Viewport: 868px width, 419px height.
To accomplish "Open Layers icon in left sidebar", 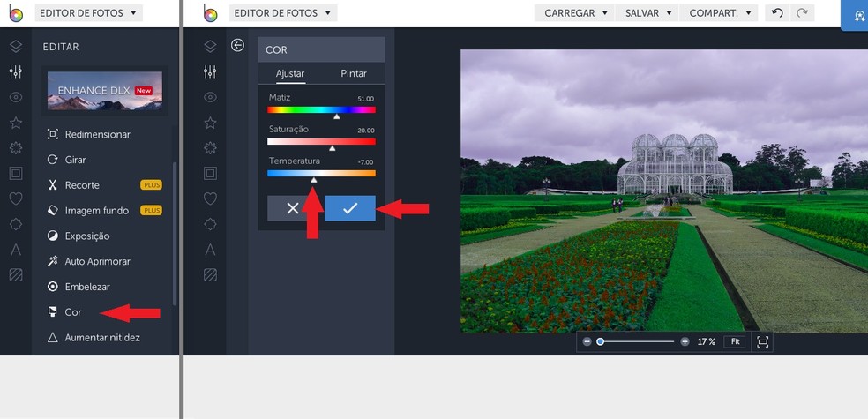I will [16, 47].
